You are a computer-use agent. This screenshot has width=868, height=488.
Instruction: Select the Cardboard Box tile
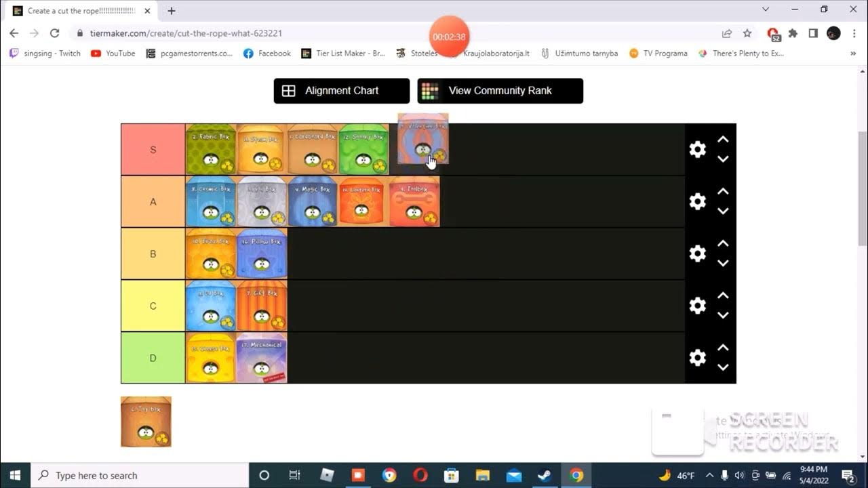[x=313, y=149]
